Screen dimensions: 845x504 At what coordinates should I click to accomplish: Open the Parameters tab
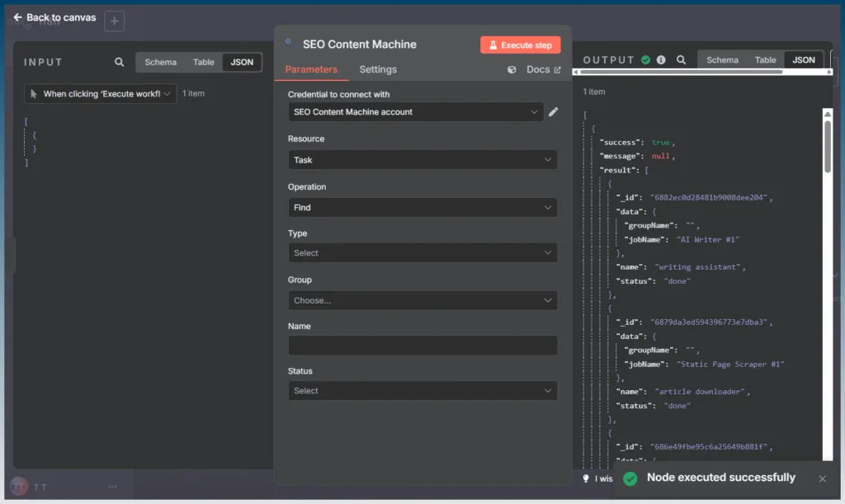[x=311, y=69]
